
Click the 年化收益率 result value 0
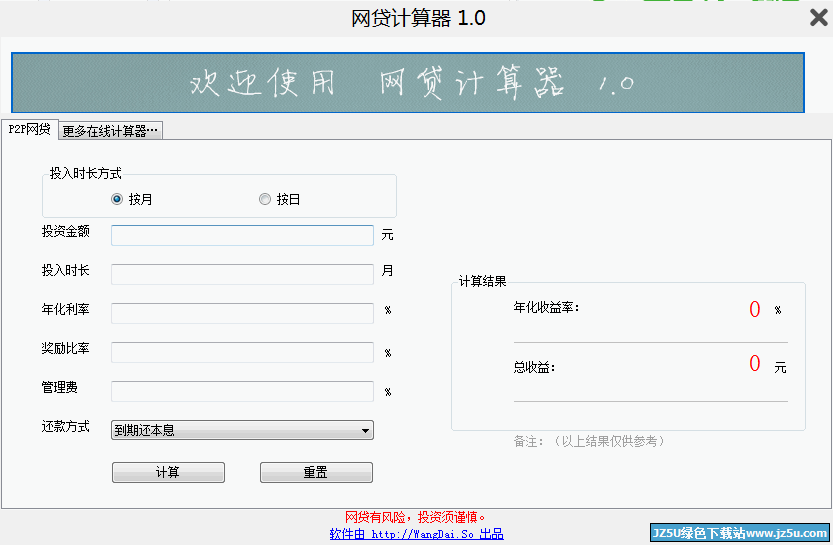click(754, 309)
